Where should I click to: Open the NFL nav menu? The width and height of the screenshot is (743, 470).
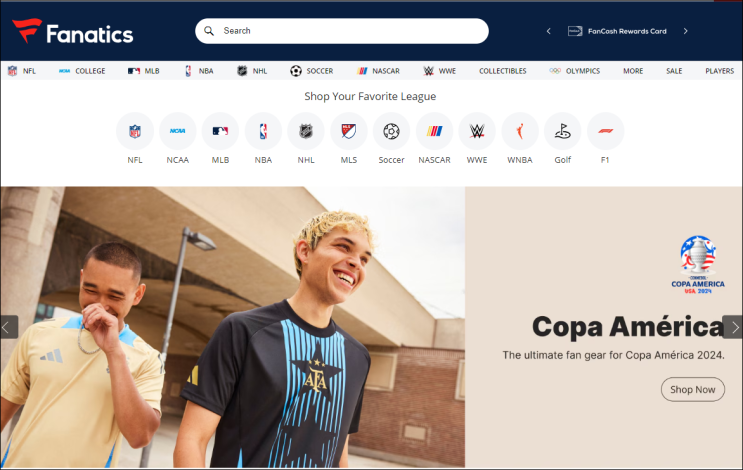point(22,71)
